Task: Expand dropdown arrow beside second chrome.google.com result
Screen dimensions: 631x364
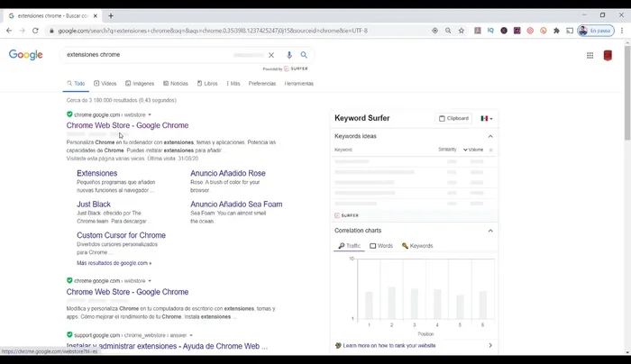Action: point(150,281)
